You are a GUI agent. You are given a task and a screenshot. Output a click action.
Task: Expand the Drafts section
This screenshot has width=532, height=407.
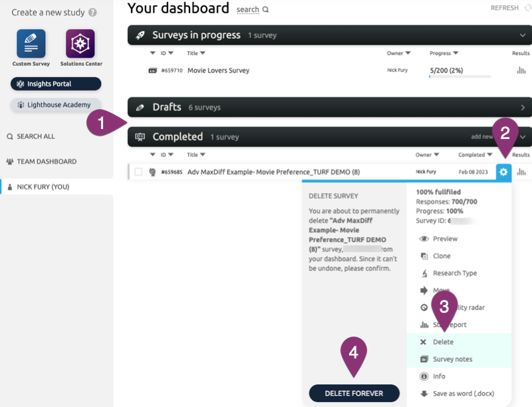point(523,107)
